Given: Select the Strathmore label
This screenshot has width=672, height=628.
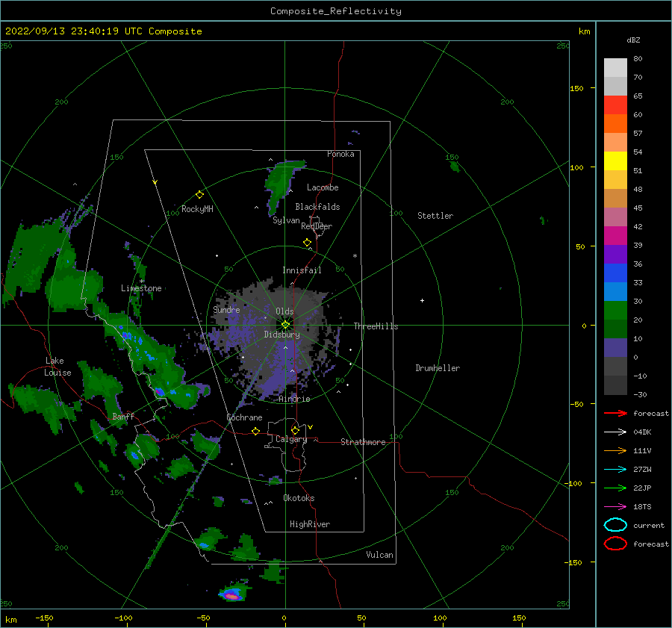Looking at the screenshot, I should point(363,442).
